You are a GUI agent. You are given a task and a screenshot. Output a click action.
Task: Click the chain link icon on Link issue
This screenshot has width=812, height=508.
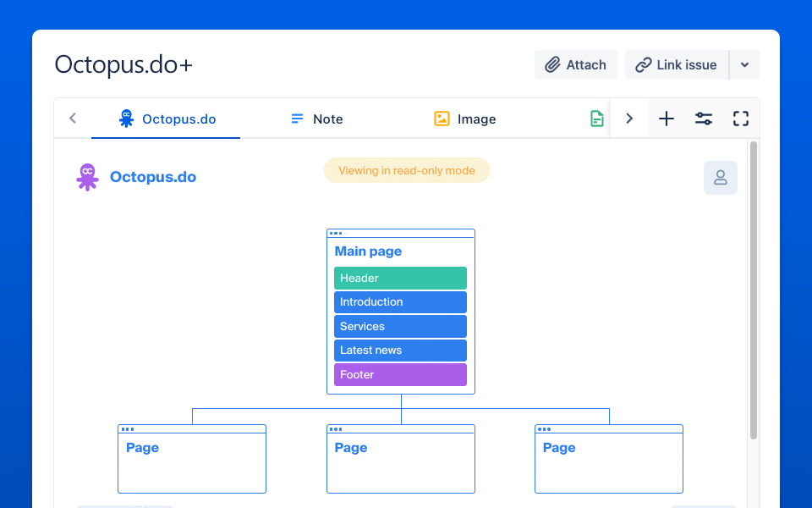643,65
